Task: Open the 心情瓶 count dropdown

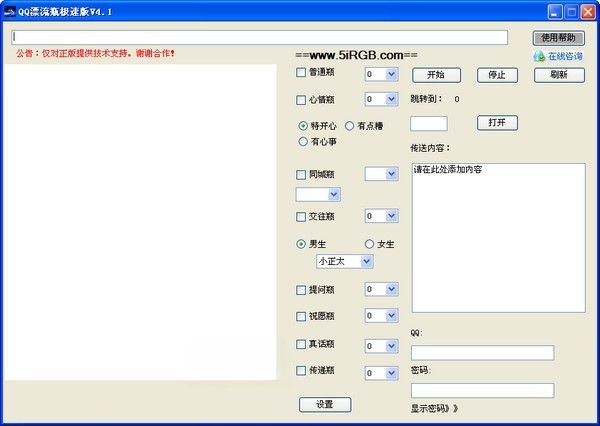Action: click(x=391, y=100)
